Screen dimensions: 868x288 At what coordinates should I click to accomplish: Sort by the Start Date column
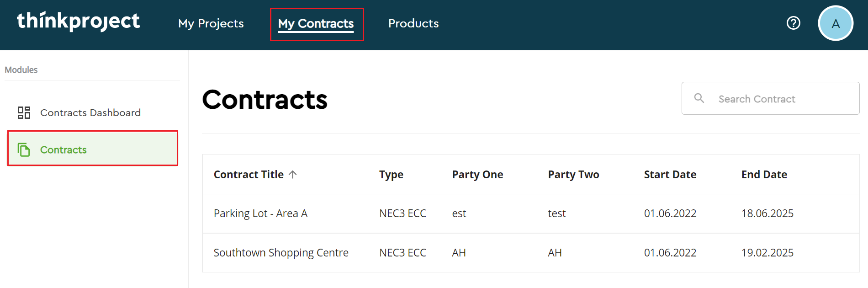(x=670, y=175)
